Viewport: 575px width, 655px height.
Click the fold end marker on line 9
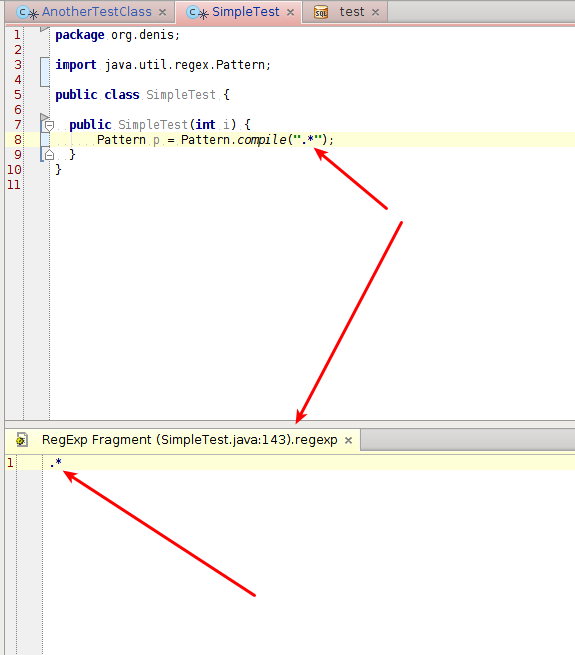click(x=49, y=155)
